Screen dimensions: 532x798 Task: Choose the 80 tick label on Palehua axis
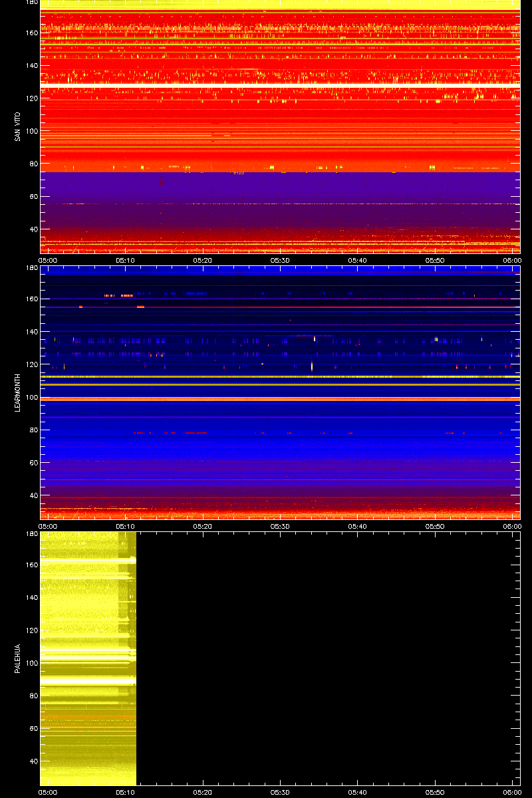(x=33, y=696)
